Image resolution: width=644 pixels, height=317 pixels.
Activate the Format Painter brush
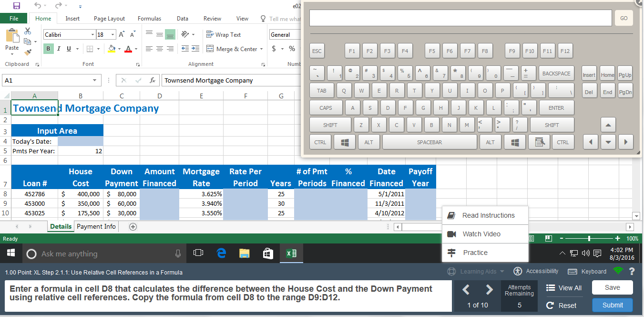click(x=28, y=52)
